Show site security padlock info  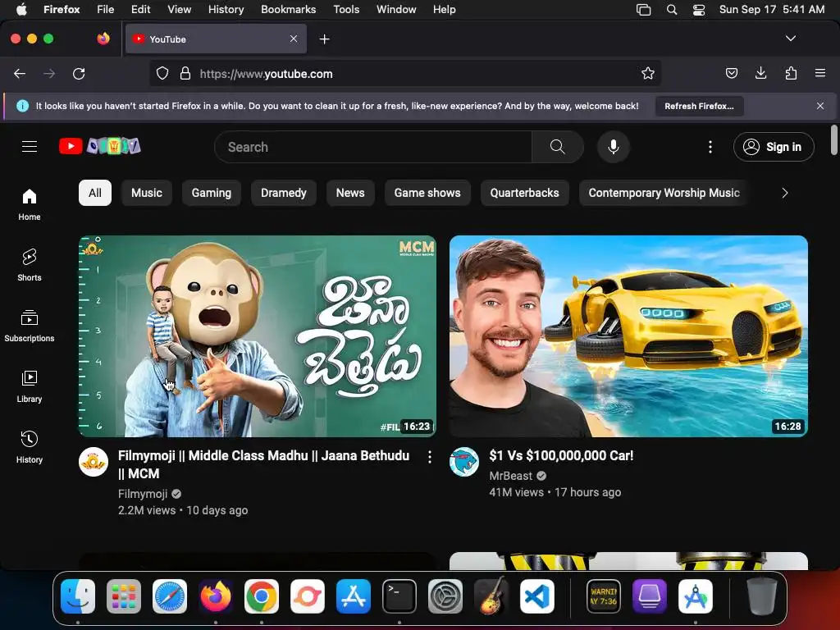pyautogui.click(x=185, y=73)
